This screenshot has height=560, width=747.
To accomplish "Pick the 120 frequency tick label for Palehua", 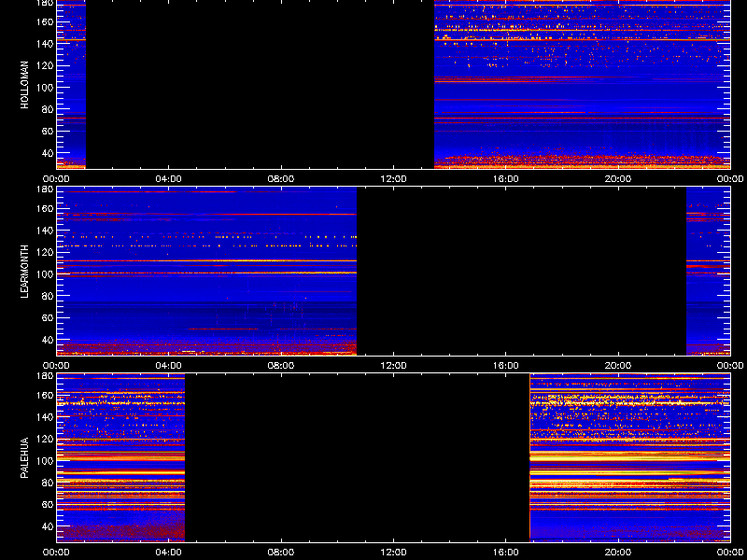I will click(46, 439).
